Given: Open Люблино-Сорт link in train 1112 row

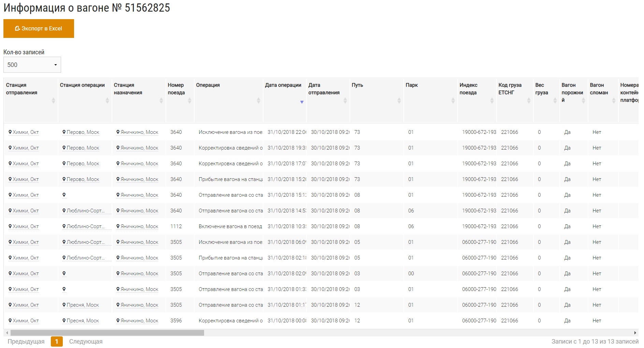Looking at the screenshot, I should pyautogui.click(x=85, y=226).
